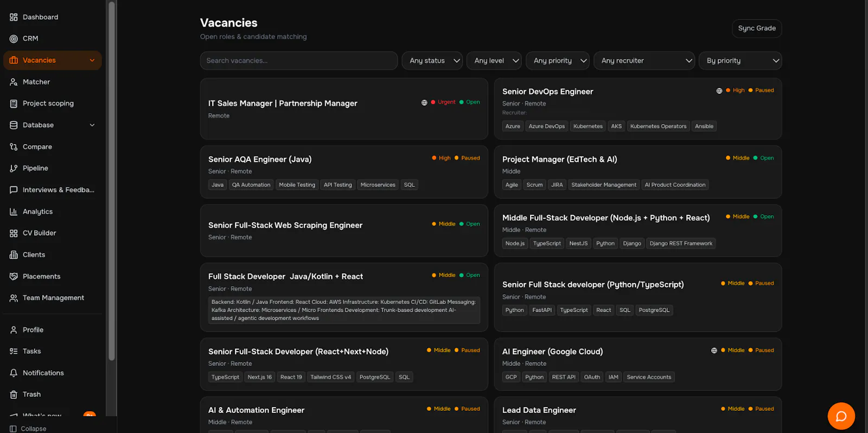Open the Any status filter dropdown
The height and width of the screenshot is (433, 868).
click(432, 61)
